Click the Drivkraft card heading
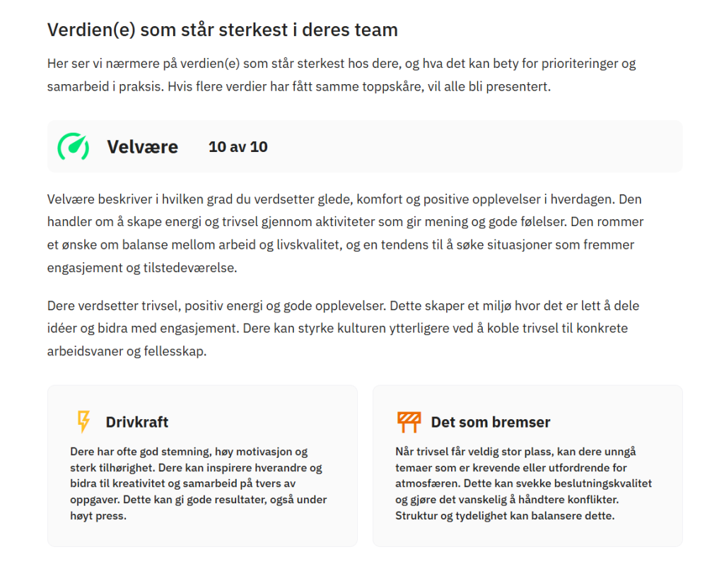The width and height of the screenshot is (724, 588). tap(136, 422)
